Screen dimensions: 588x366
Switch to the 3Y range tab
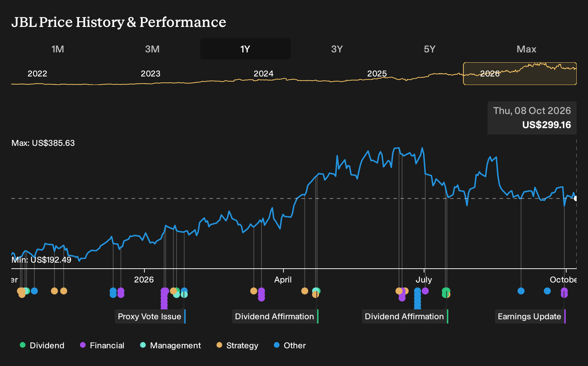point(337,49)
